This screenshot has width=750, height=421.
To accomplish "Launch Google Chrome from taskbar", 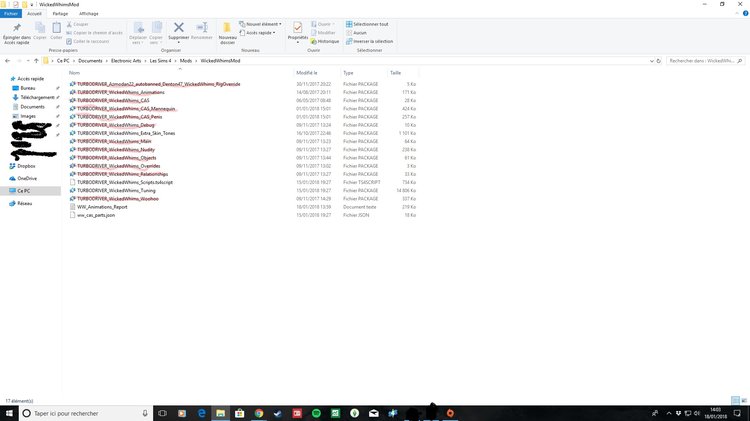I will (259, 413).
